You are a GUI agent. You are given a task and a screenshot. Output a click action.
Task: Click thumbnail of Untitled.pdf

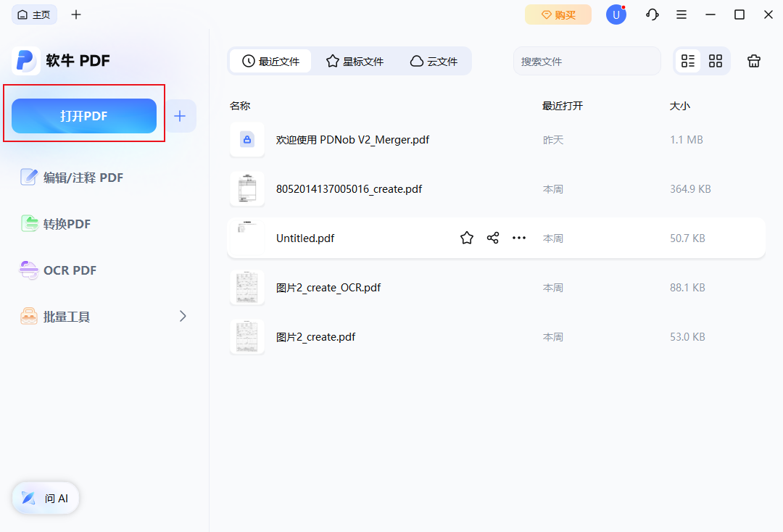(246, 238)
